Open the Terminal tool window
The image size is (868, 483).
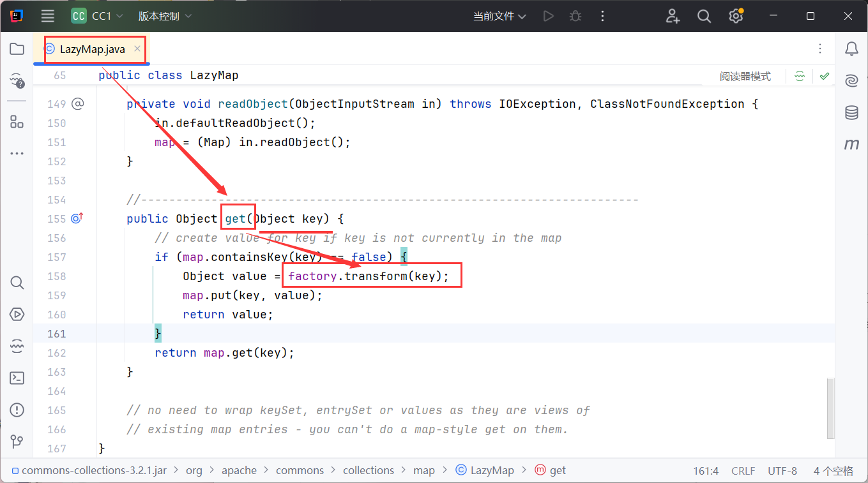17,378
